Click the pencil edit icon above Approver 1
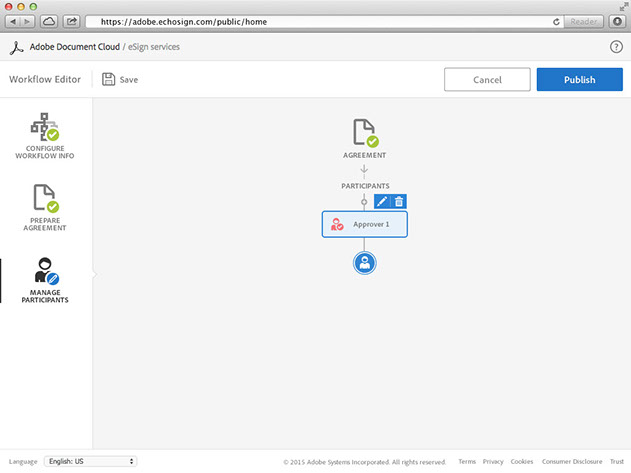The height and width of the screenshot is (473, 631). (x=382, y=201)
